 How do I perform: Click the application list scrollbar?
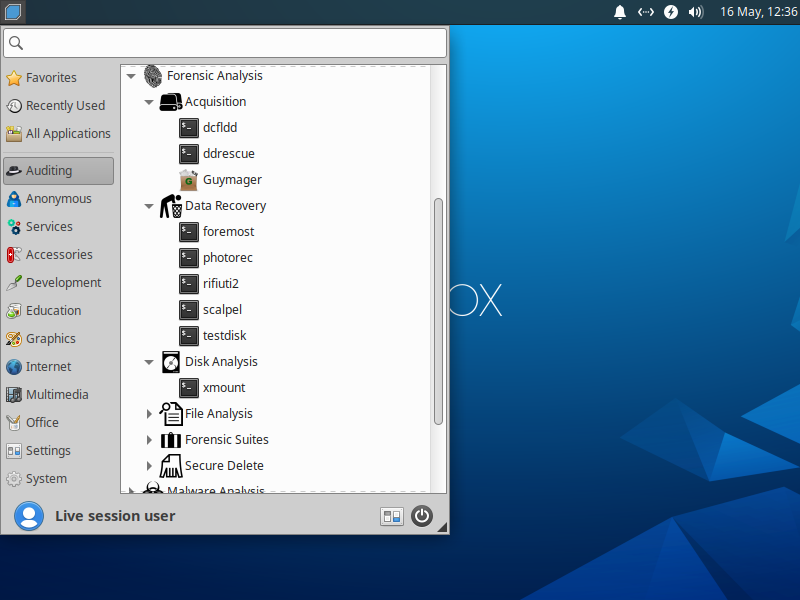click(x=438, y=311)
